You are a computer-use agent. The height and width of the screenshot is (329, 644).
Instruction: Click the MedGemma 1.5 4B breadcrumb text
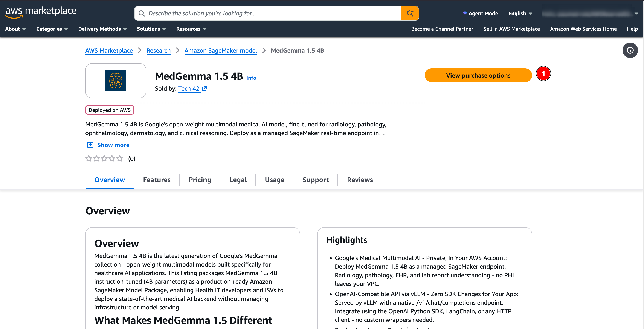point(297,50)
